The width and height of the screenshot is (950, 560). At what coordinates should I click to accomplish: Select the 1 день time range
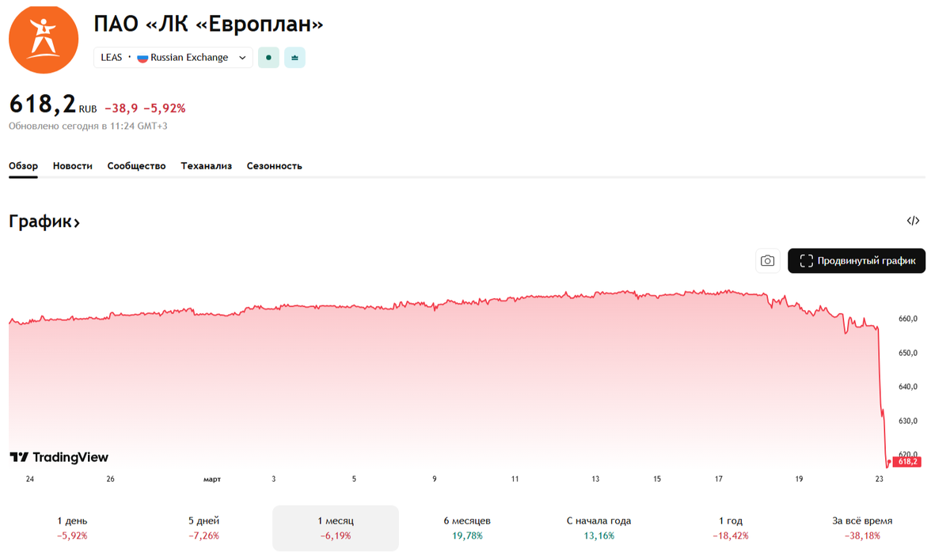[x=72, y=528]
